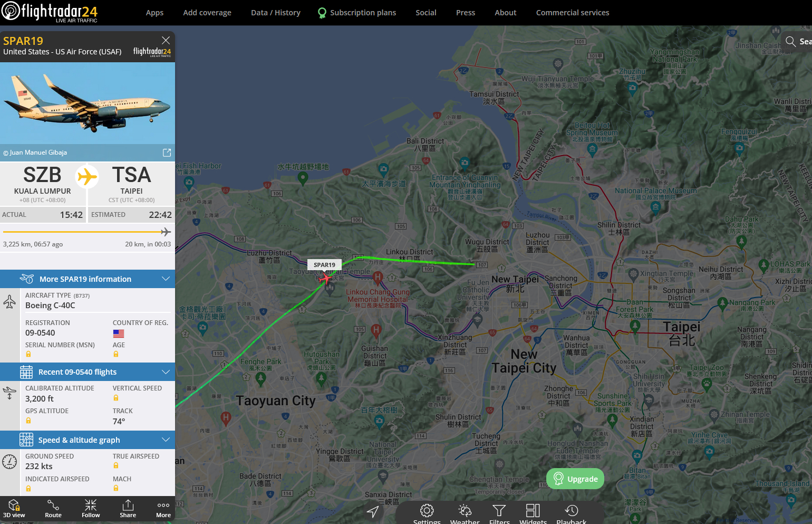Screen dimensions: 812x524
Task: Expand Recent 09-0540 flights section
Action: click(x=88, y=371)
